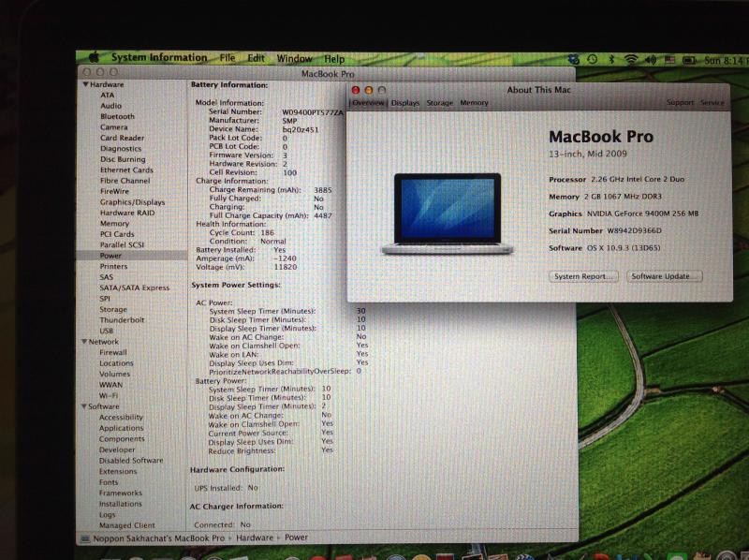
Task: Collapse the Hardware section triangle
Action: (x=85, y=84)
